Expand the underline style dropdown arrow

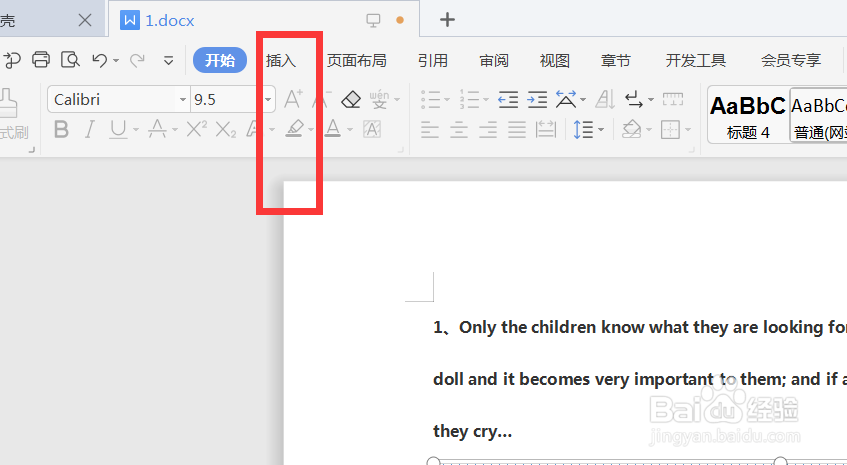tap(136, 130)
